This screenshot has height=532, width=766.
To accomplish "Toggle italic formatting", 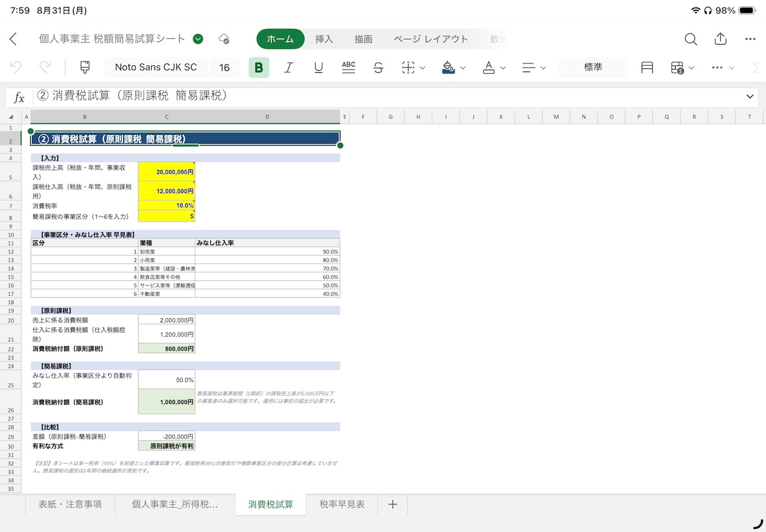I will (x=289, y=68).
